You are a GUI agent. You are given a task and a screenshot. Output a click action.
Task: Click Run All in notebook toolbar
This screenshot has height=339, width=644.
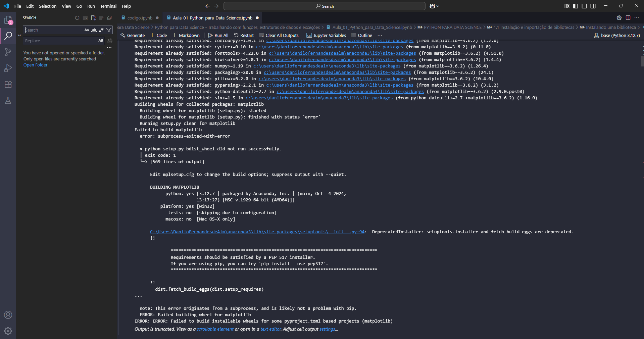coord(218,35)
